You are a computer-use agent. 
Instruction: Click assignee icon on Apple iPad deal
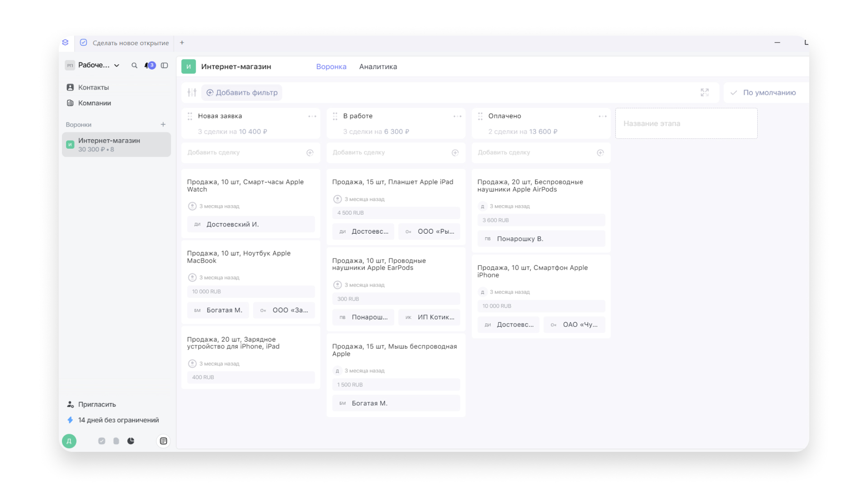(337, 199)
